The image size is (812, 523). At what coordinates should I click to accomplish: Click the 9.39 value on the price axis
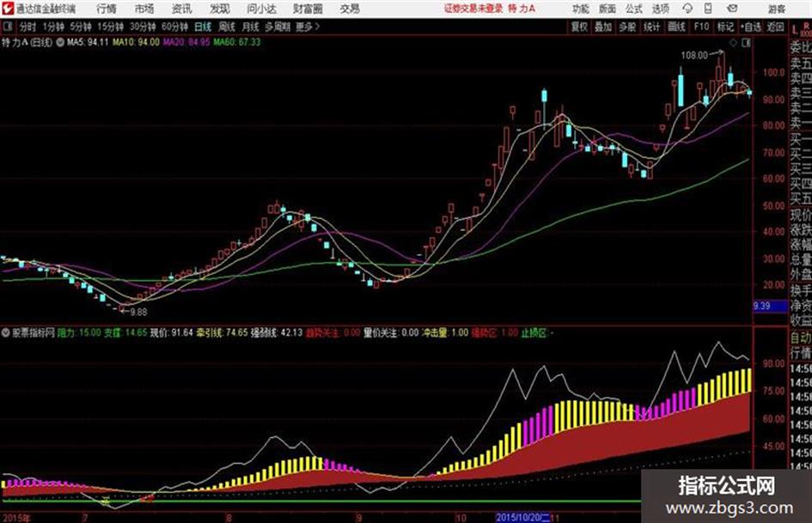coord(761,306)
